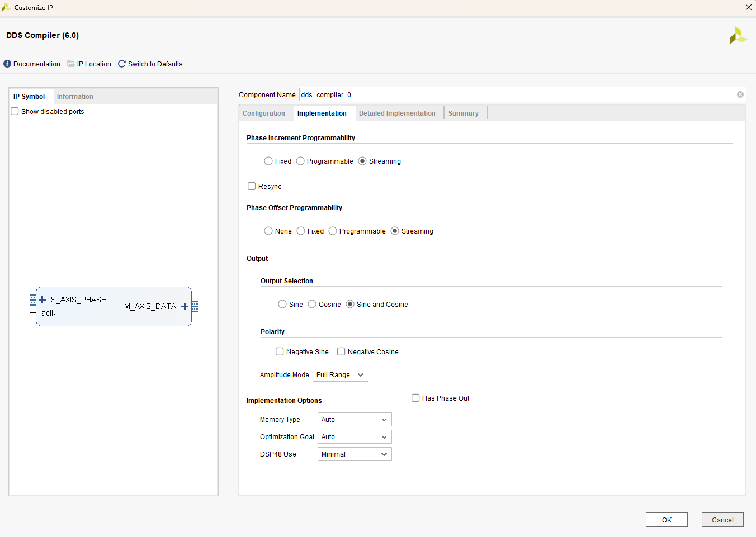This screenshot has height=537, width=756.
Task: Click the DDS Compiler (6.0) title
Action: coord(42,35)
